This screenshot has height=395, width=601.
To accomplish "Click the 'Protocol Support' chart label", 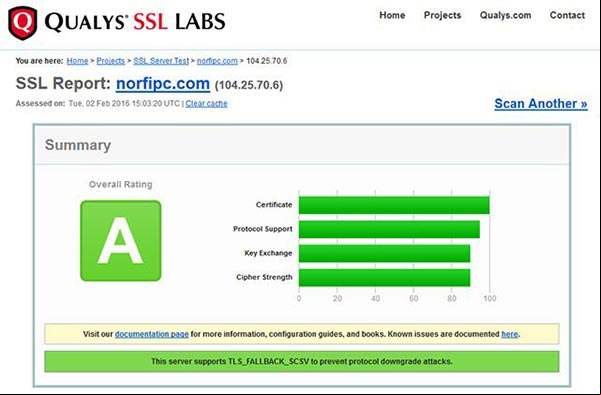I will coord(263,229).
